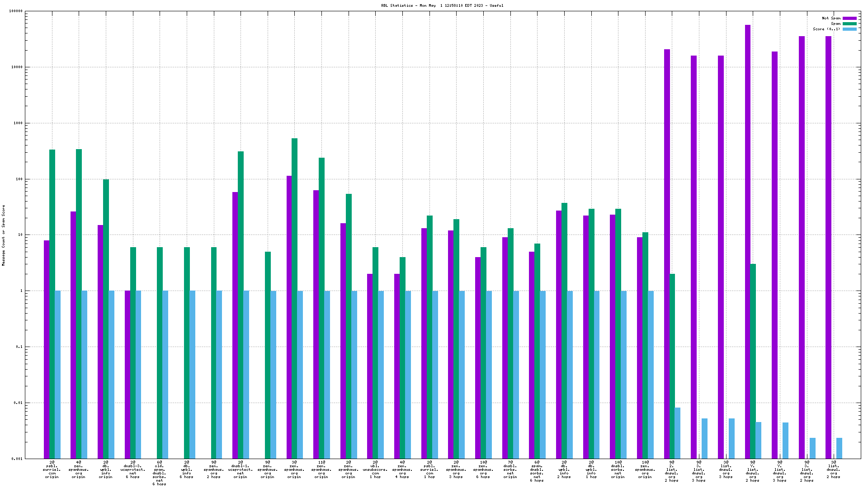868x488 pixels.
Task: Click the Message Count or Spam Score axis label
Action: pos(4,235)
